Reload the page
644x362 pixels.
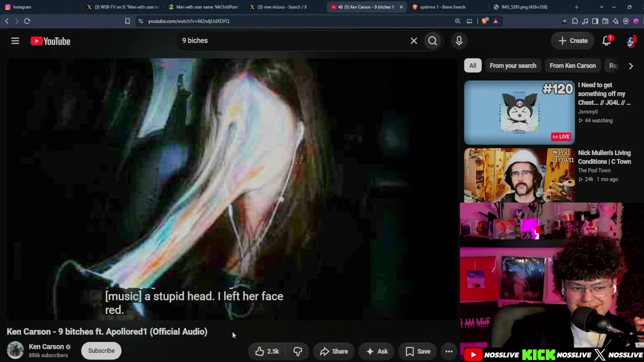pyautogui.click(x=27, y=21)
